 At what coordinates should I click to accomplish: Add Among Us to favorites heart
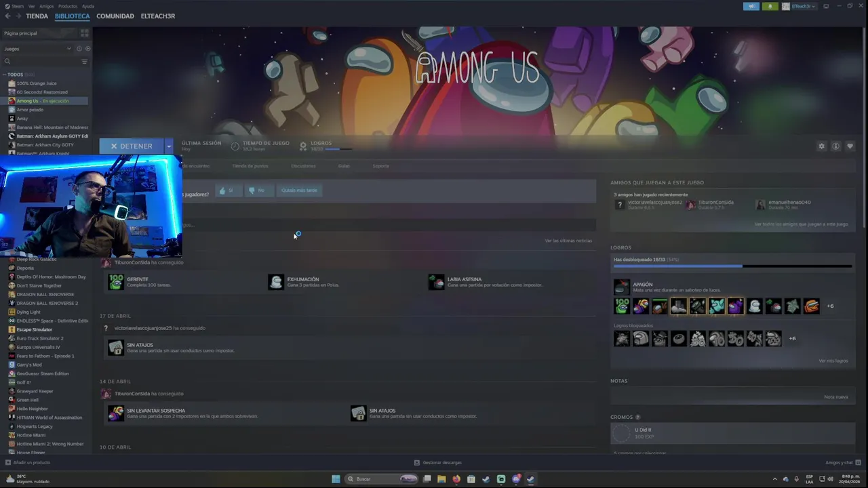850,146
